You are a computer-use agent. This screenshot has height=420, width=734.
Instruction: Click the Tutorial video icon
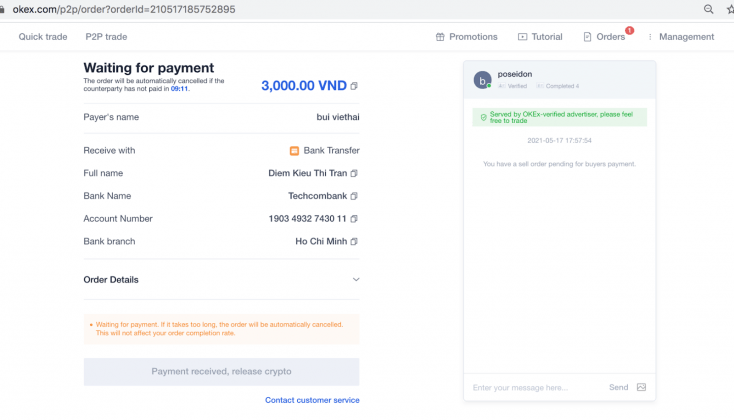point(522,37)
